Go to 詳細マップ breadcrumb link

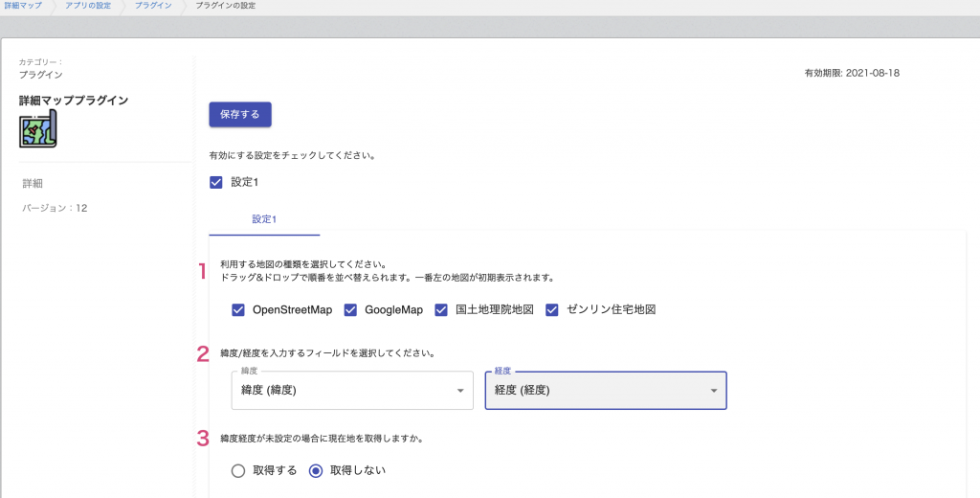coord(23,5)
